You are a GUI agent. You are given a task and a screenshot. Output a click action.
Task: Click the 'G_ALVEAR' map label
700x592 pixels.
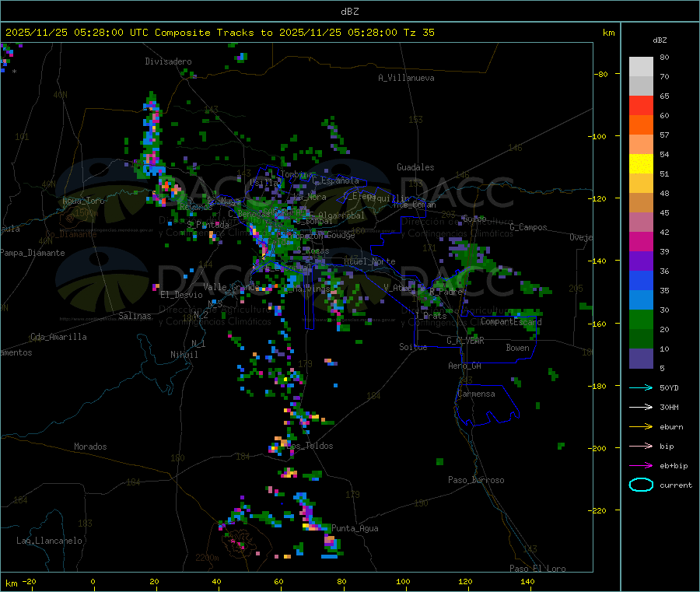coord(465,341)
